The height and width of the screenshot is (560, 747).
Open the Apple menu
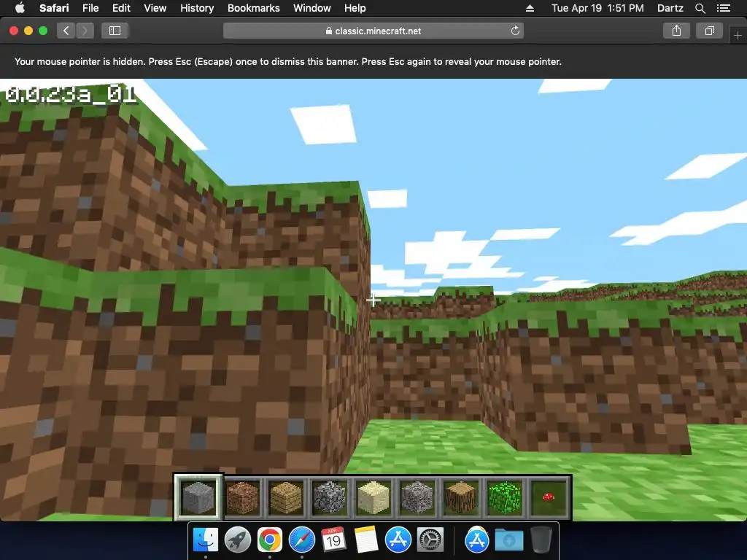[x=20, y=8]
